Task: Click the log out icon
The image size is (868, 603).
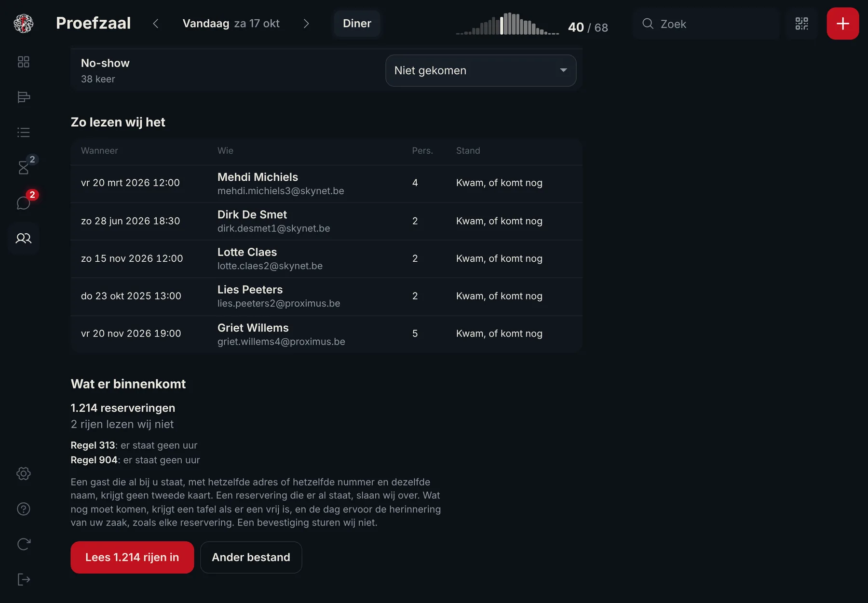Action: [23, 579]
